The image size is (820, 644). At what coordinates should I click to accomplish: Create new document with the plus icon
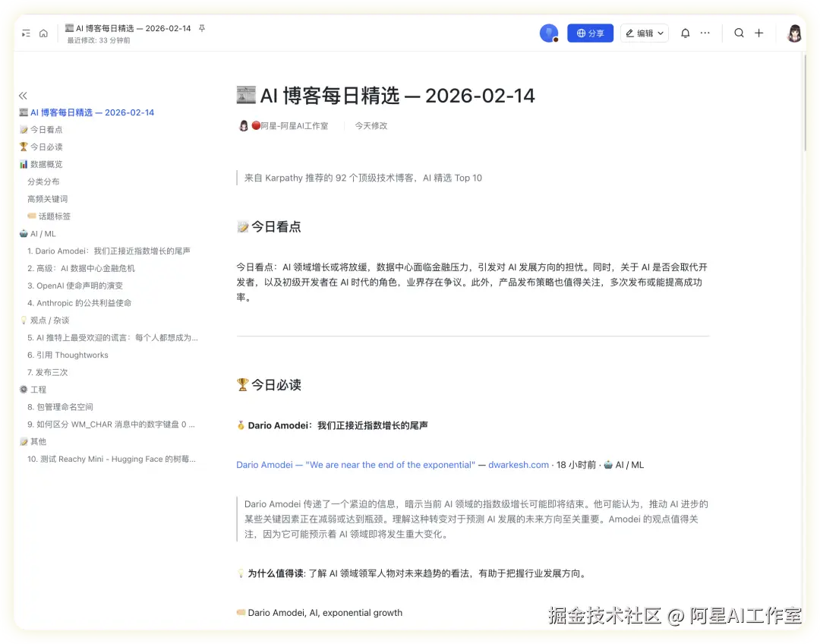tap(758, 33)
